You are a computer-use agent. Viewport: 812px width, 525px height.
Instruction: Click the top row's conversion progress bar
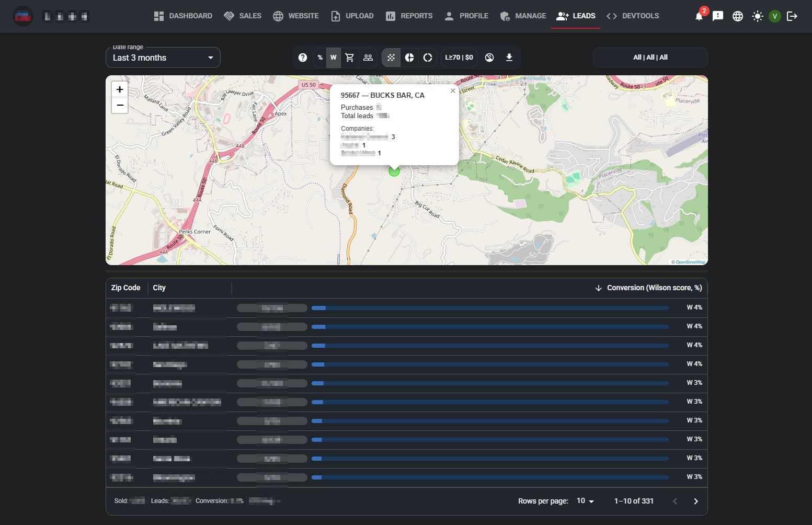click(490, 308)
